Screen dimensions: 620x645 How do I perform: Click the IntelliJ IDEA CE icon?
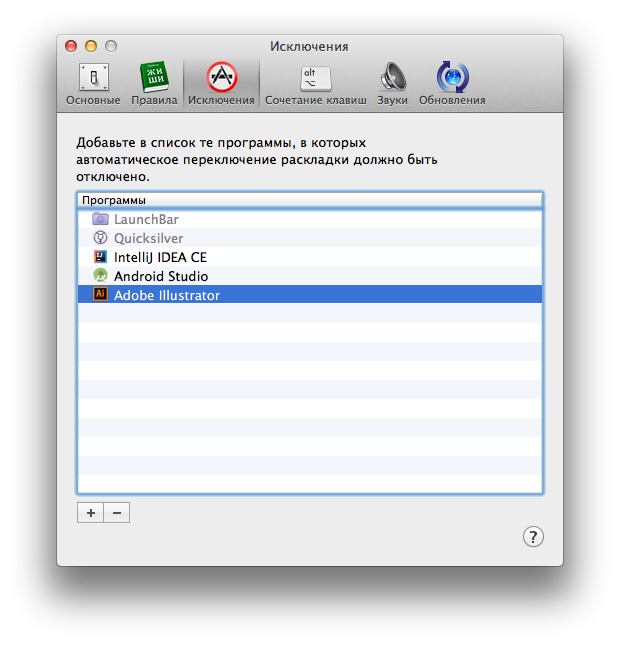click(x=100, y=257)
